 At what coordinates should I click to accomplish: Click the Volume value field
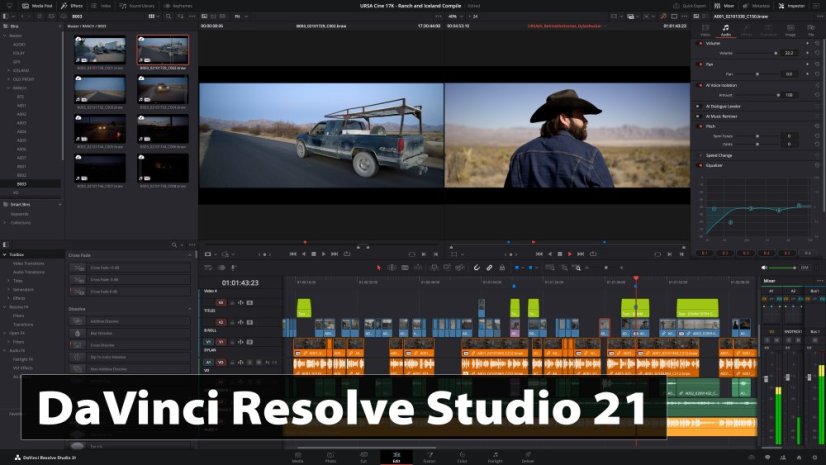click(x=790, y=53)
